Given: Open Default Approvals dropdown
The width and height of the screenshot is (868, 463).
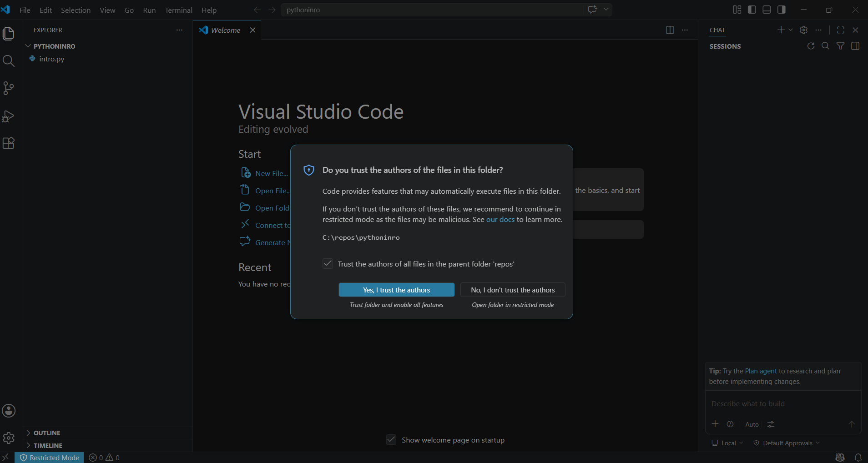Looking at the screenshot, I should pyautogui.click(x=787, y=443).
